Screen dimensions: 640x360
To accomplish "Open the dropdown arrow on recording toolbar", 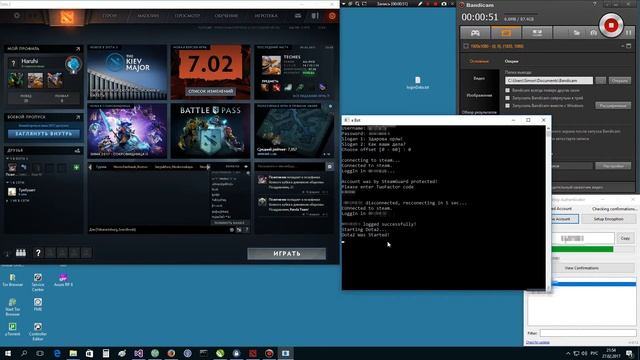I will point(343,4).
